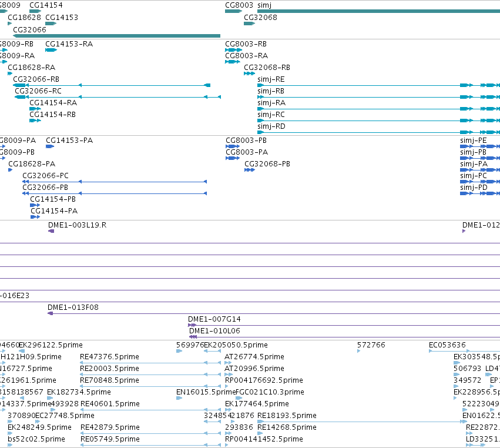Click the simj-PB protein label

point(473,152)
